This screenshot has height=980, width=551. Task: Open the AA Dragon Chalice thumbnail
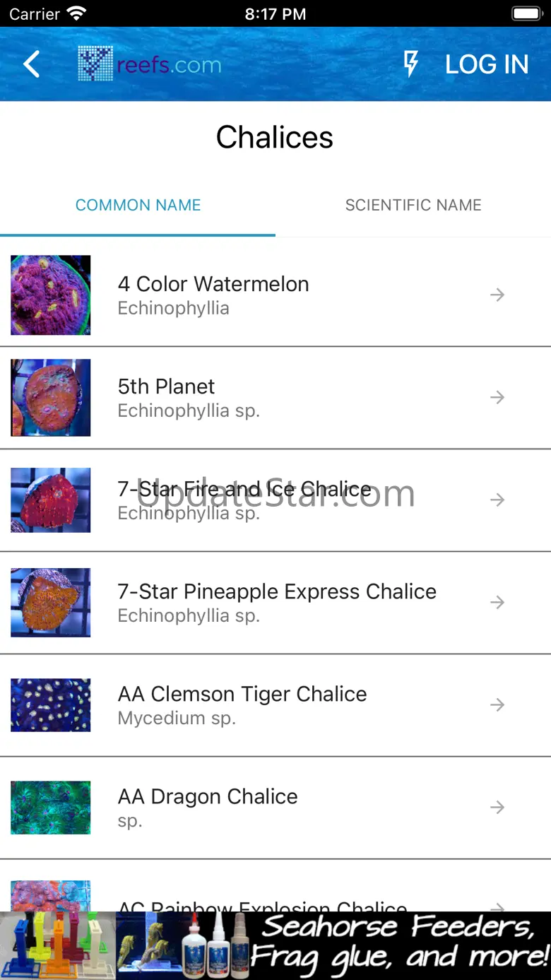click(x=51, y=807)
